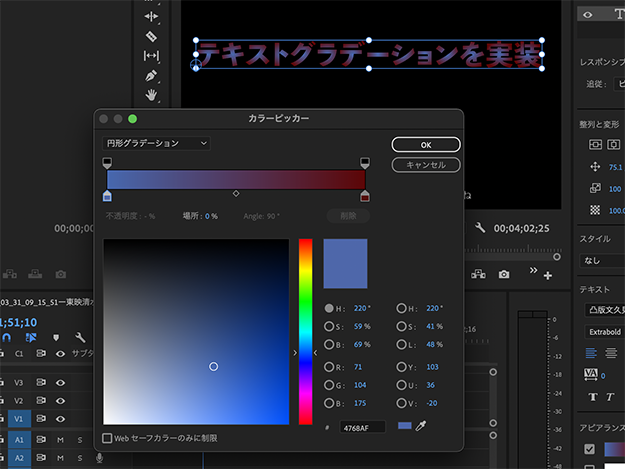Screen dimensions: 625x469
Task: Apply faux bold text style
Action: point(592,397)
